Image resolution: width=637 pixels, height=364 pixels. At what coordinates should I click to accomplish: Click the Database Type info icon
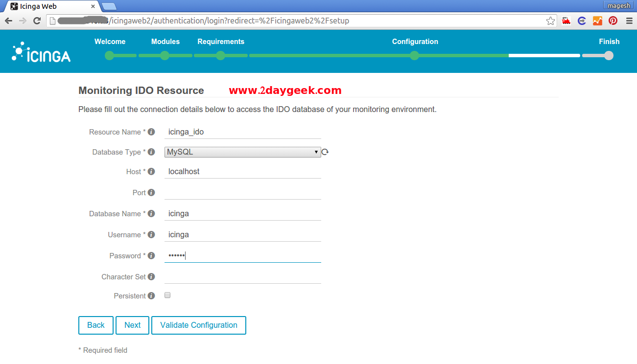pos(151,152)
